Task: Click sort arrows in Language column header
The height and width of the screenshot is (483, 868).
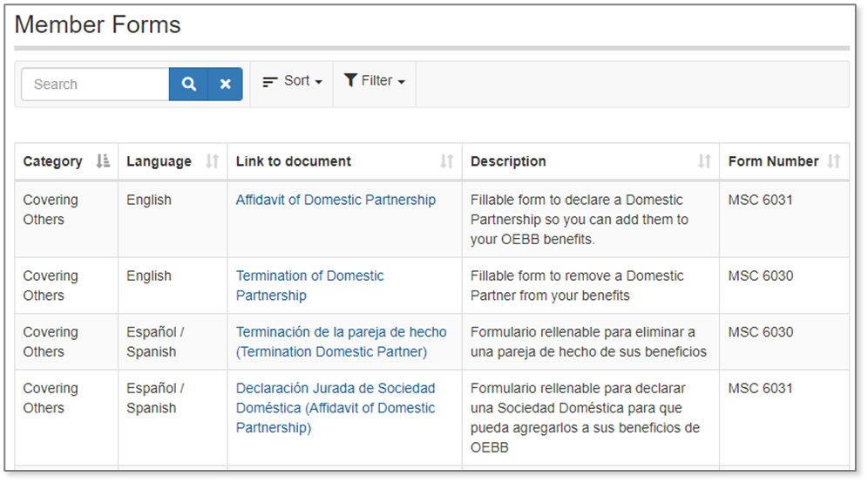Action: pos(212,161)
